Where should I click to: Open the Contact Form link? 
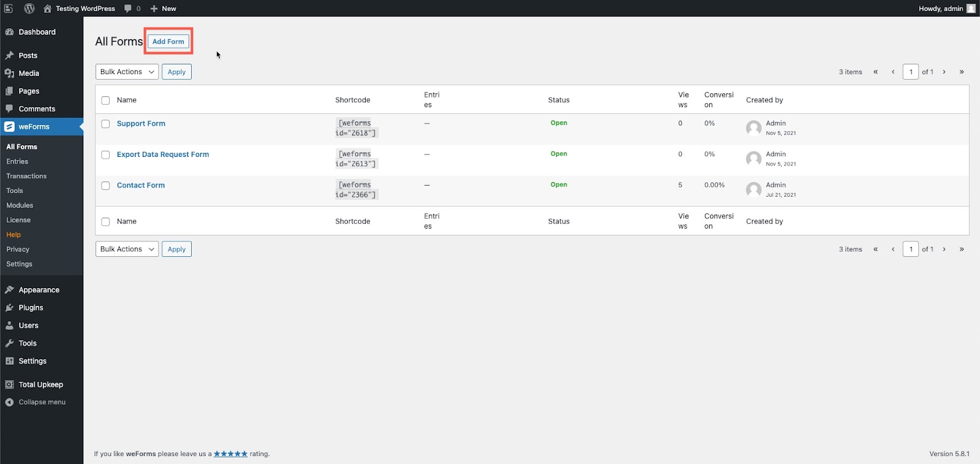(141, 185)
